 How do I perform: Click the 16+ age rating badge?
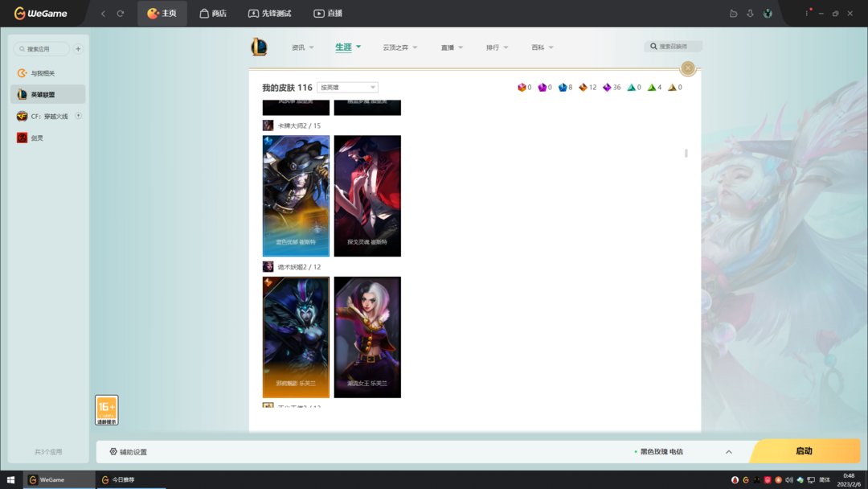[x=107, y=410]
